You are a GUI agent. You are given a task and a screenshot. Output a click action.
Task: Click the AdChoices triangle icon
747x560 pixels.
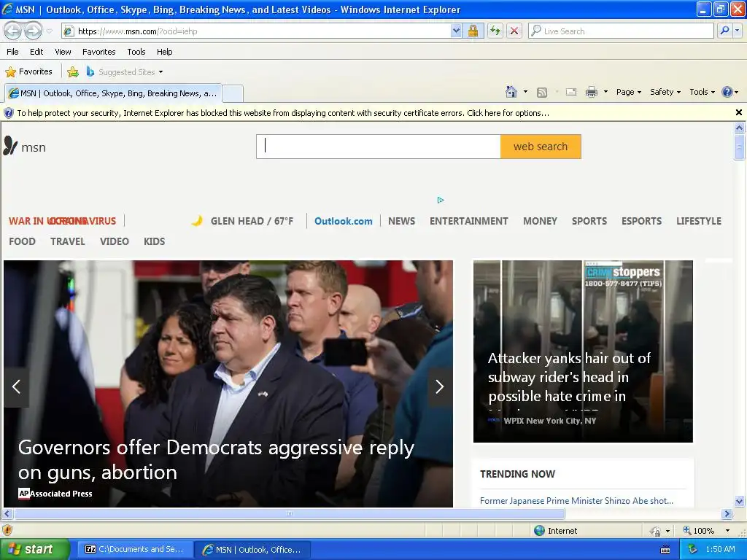(441, 200)
